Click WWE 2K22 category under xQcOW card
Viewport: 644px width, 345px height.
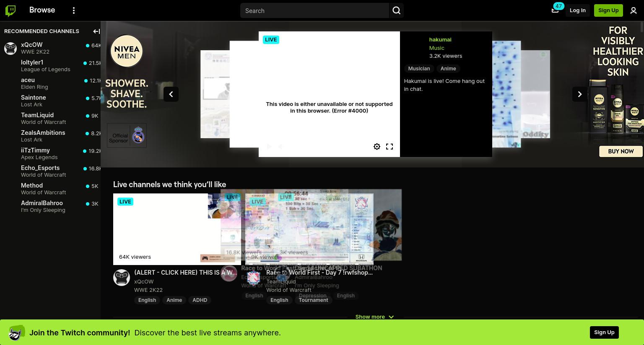[148, 290]
